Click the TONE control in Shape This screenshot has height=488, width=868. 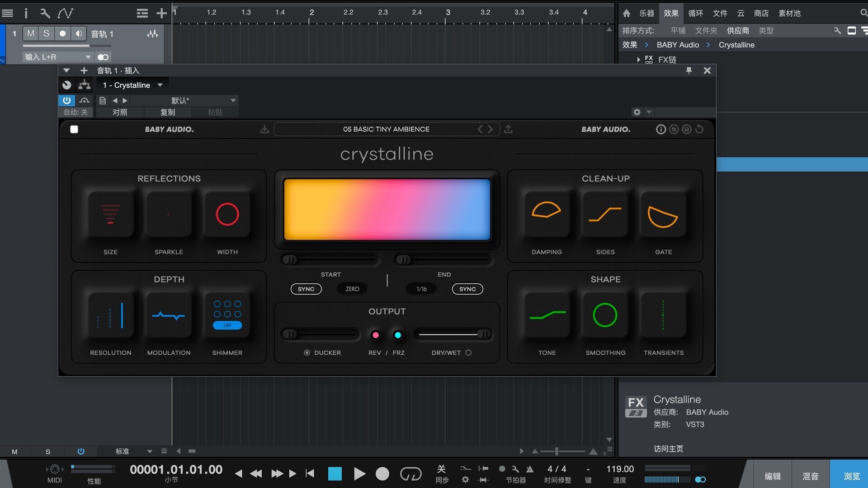pyautogui.click(x=547, y=315)
